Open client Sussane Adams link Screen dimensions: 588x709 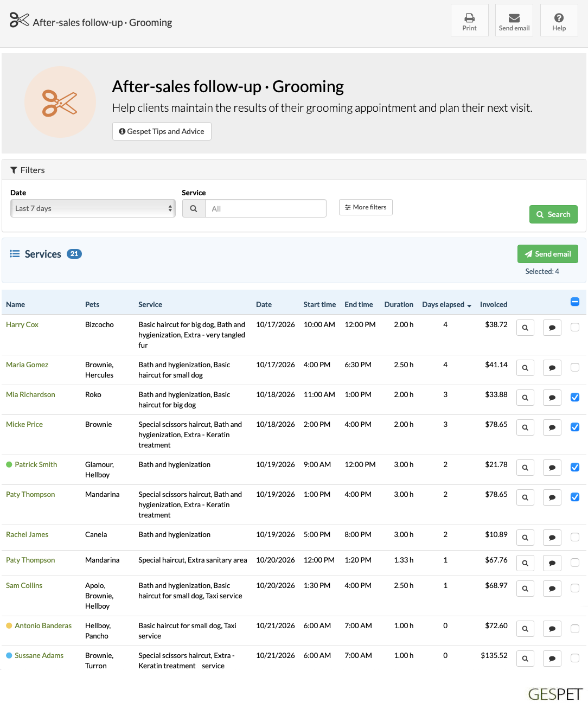[39, 655]
